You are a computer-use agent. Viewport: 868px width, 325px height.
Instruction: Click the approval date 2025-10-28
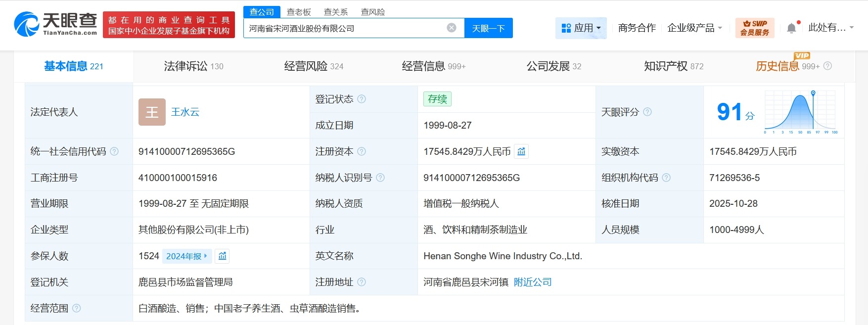pyautogui.click(x=733, y=203)
